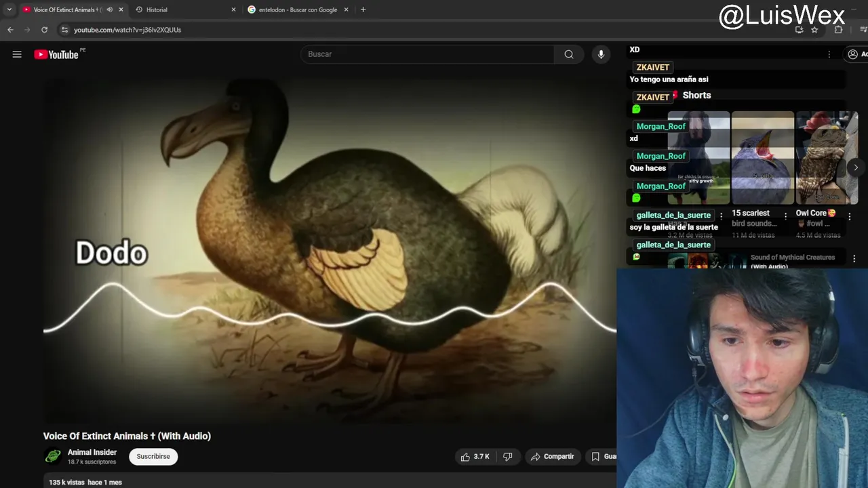This screenshot has width=868, height=488.
Task: Open the black bird Short thumbnail
Action: coord(698,158)
